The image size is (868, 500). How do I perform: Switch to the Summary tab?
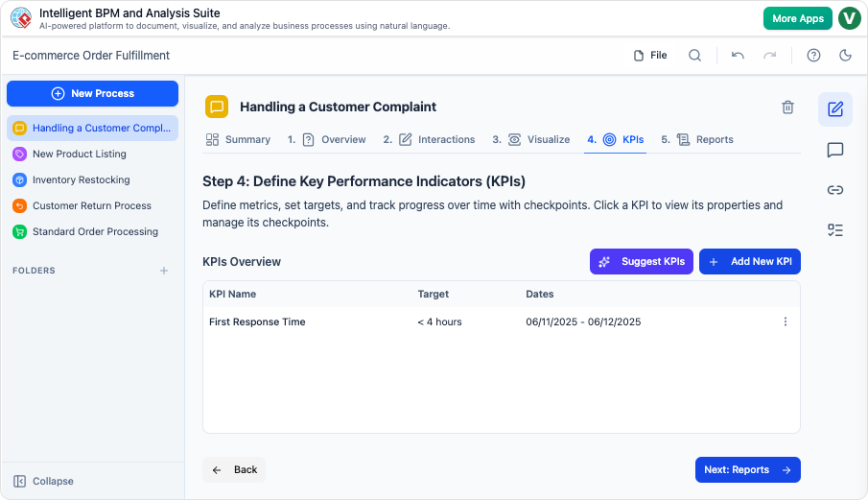(x=238, y=139)
